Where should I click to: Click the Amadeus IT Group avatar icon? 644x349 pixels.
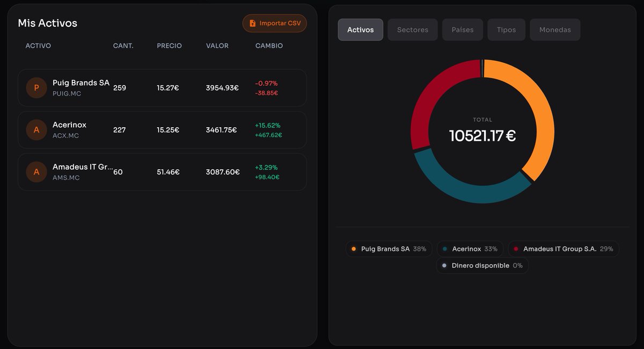36,172
